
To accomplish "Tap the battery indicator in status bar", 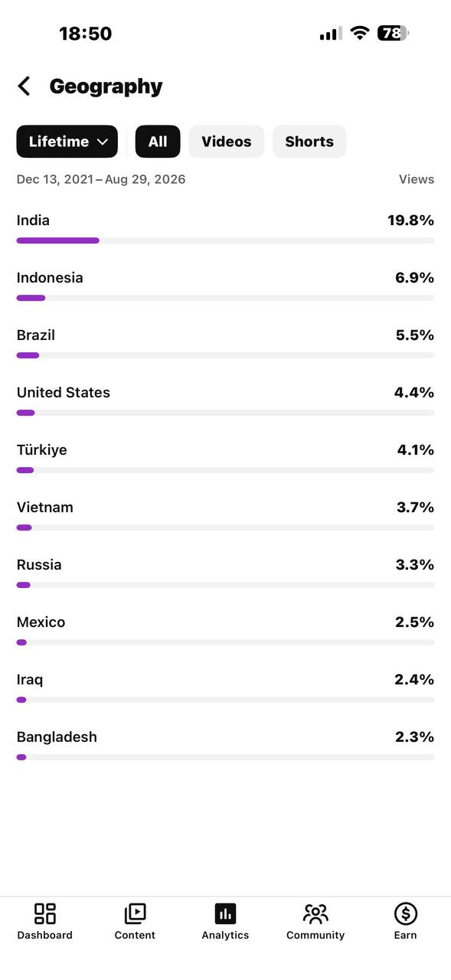I will [393, 33].
